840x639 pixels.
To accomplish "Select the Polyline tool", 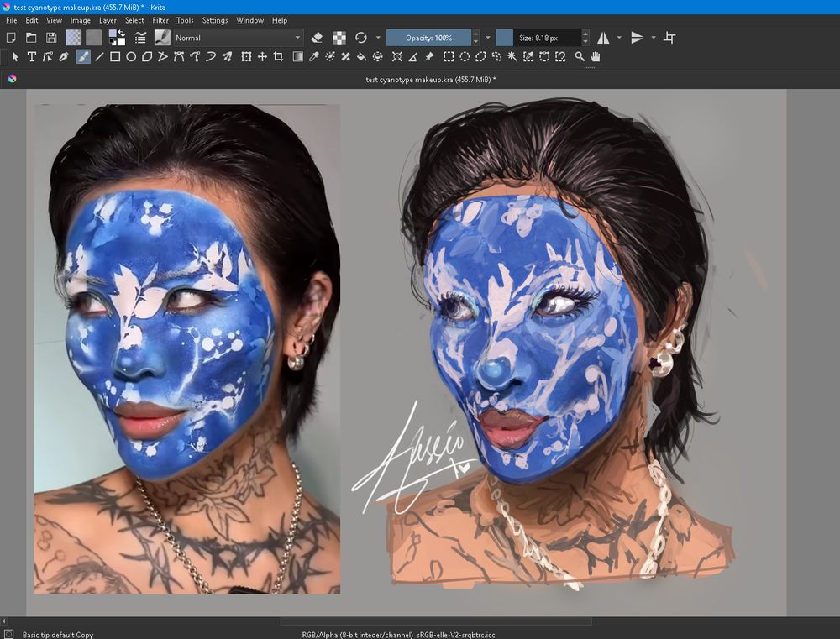I will (x=163, y=57).
